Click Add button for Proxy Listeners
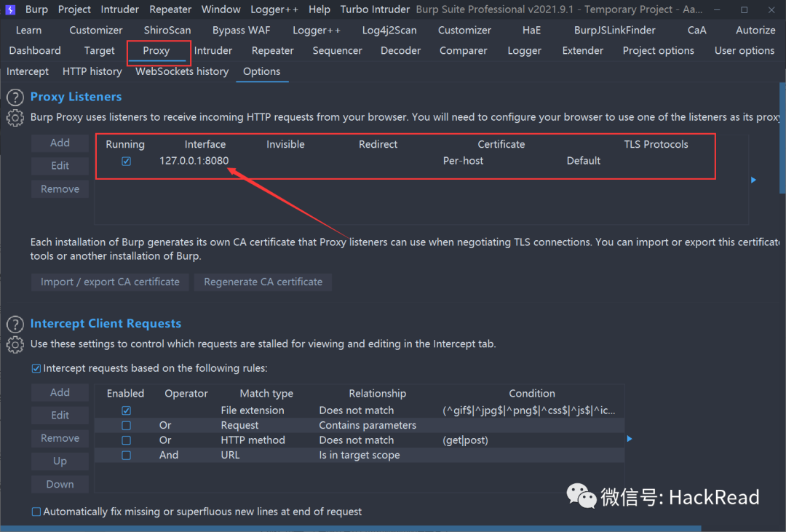786x532 pixels. (60, 143)
